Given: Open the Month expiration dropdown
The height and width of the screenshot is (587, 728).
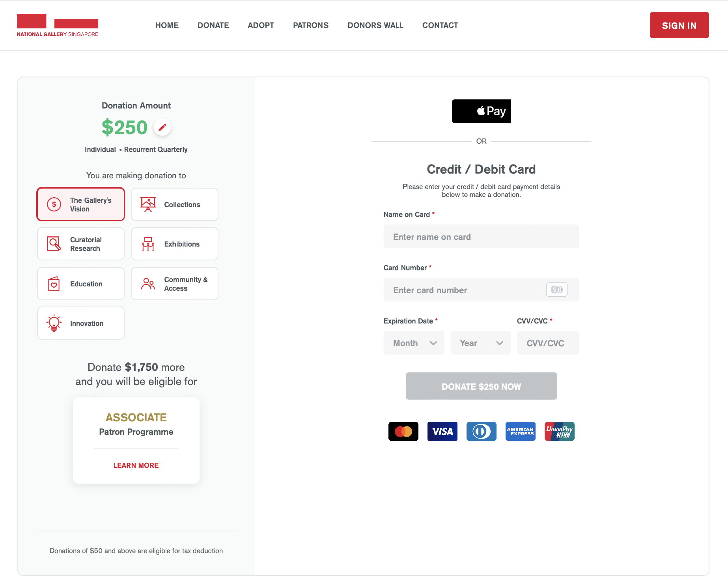Looking at the screenshot, I should point(414,343).
